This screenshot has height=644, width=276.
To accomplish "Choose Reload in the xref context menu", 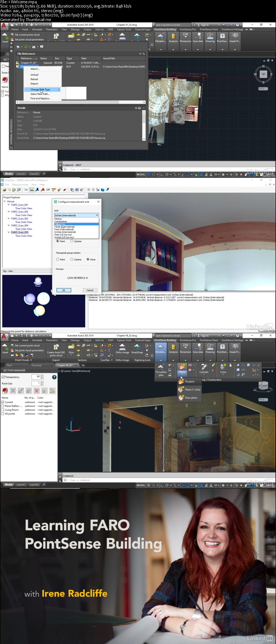I will coord(34,79).
